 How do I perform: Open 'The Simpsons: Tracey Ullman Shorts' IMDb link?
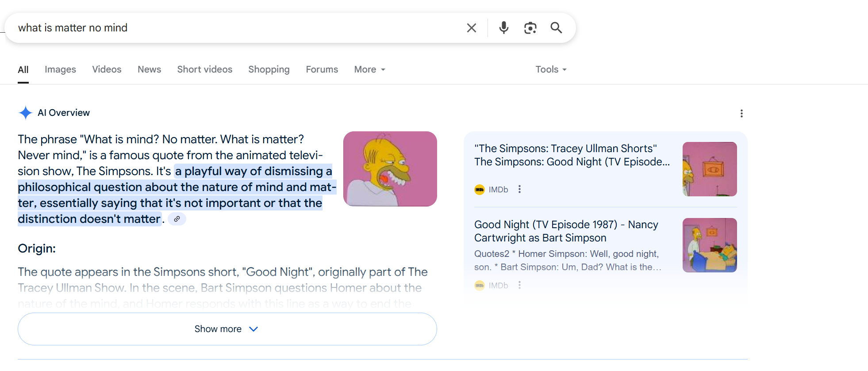[572, 155]
